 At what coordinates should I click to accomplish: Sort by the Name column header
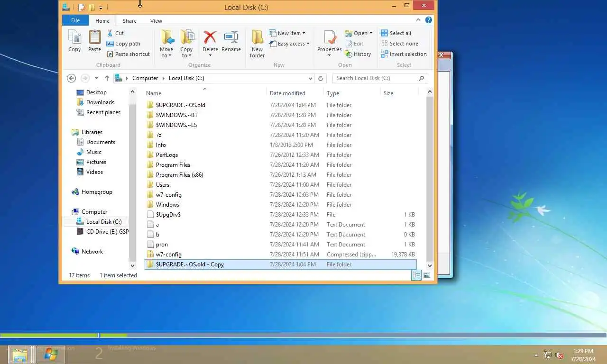tap(205, 93)
